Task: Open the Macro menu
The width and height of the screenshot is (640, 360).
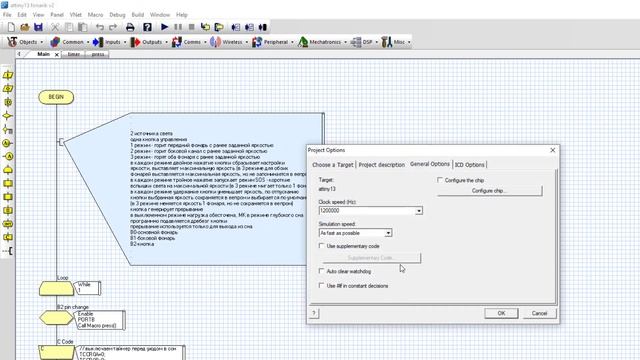Action: coord(95,15)
